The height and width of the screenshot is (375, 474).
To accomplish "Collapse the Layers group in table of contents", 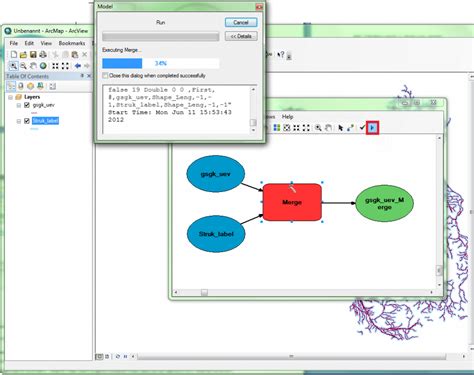I will click(10, 97).
